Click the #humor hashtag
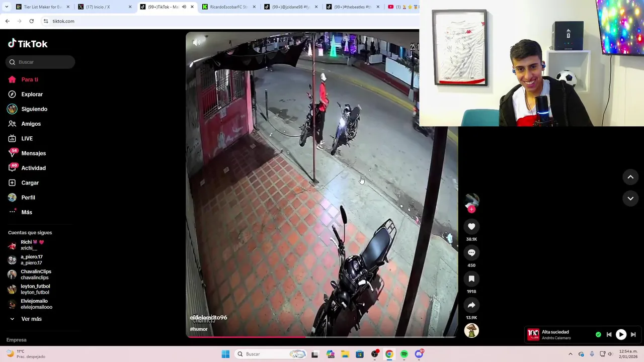The image size is (644, 362). [199, 329]
